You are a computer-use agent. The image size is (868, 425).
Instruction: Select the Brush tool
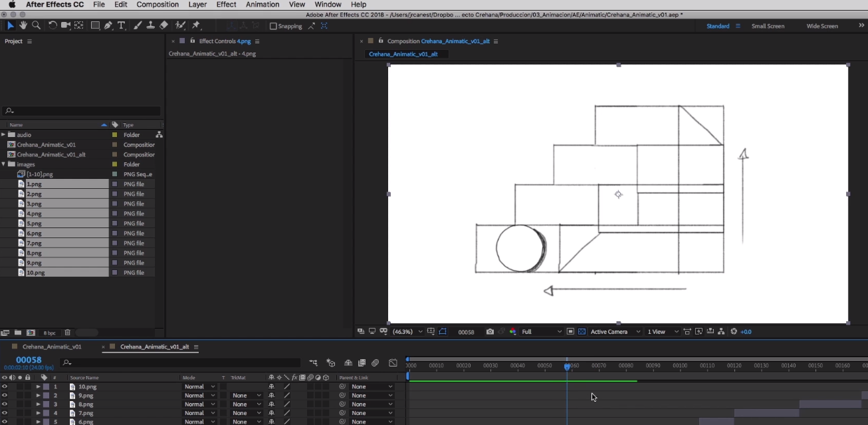[136, 25]
